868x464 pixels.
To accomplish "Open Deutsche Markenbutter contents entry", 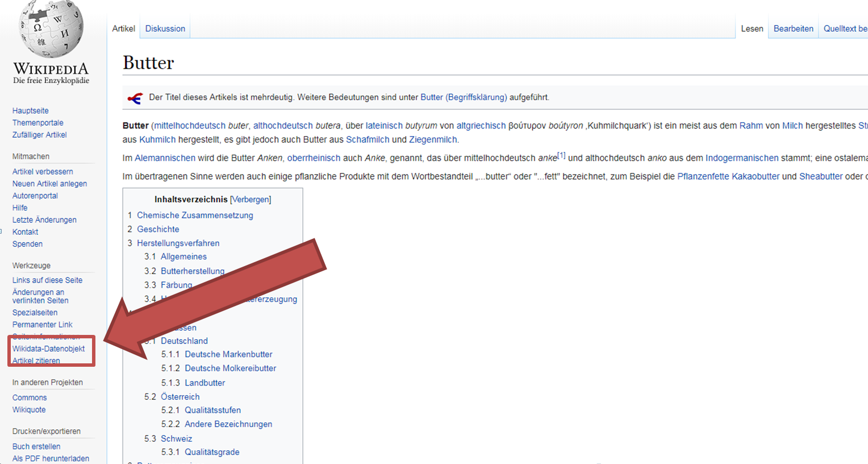I will 228,354.
